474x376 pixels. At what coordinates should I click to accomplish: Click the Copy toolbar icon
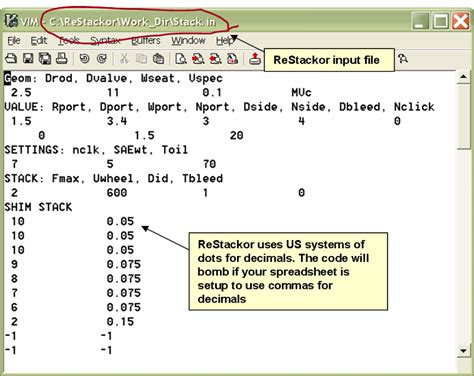coord(141,59)
